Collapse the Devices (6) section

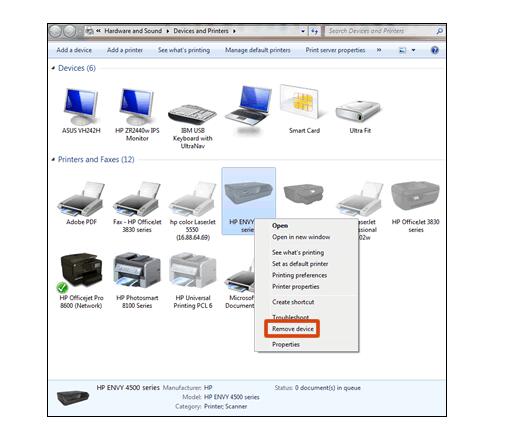click(53, 68)
